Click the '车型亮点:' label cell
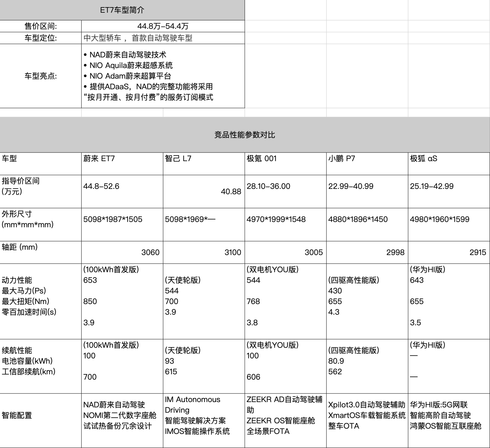This screenshot has height=448, width=490. (41, 76)
